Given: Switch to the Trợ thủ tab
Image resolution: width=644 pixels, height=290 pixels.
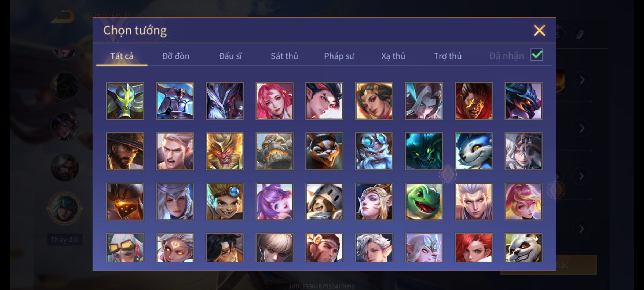Looking at the screenshot, I should point(448,56).
